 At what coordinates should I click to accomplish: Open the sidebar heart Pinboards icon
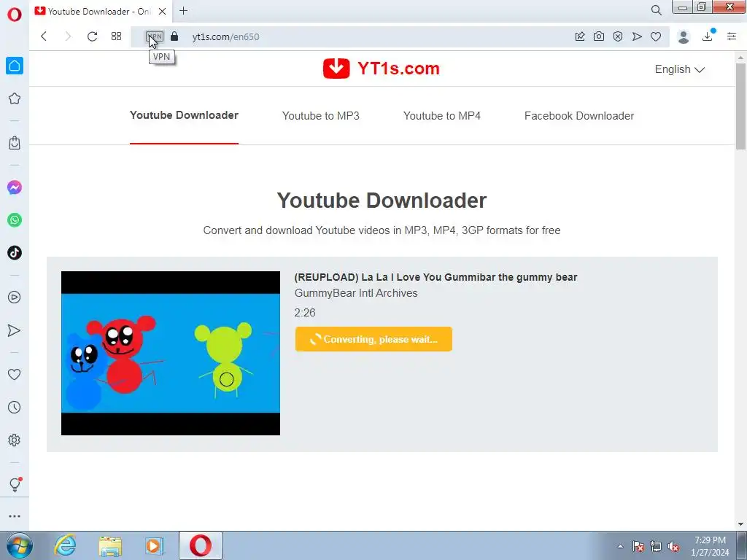pyautogui.click(x=15, y=375)
